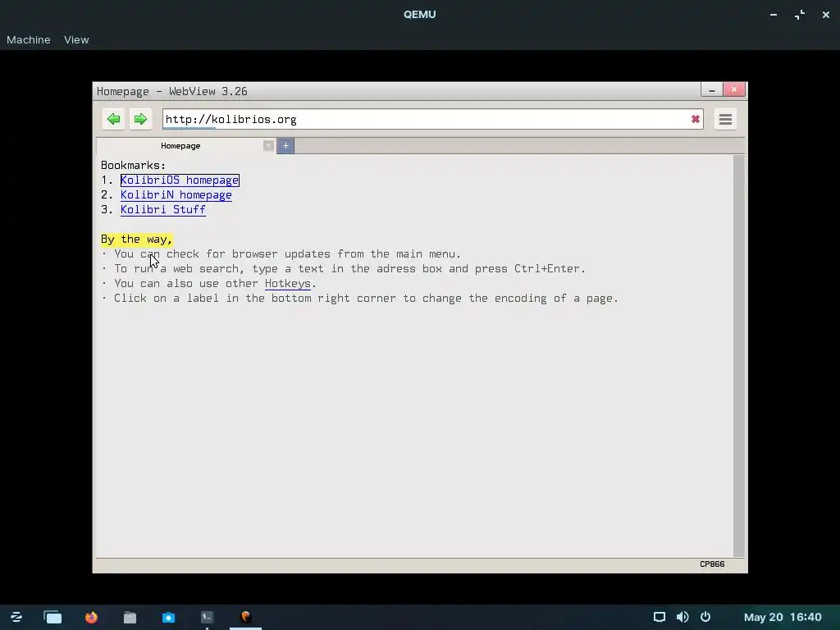Open the WebView main menu hamburger button
Viewport: 840px width, 630px height.
(725, 119)
